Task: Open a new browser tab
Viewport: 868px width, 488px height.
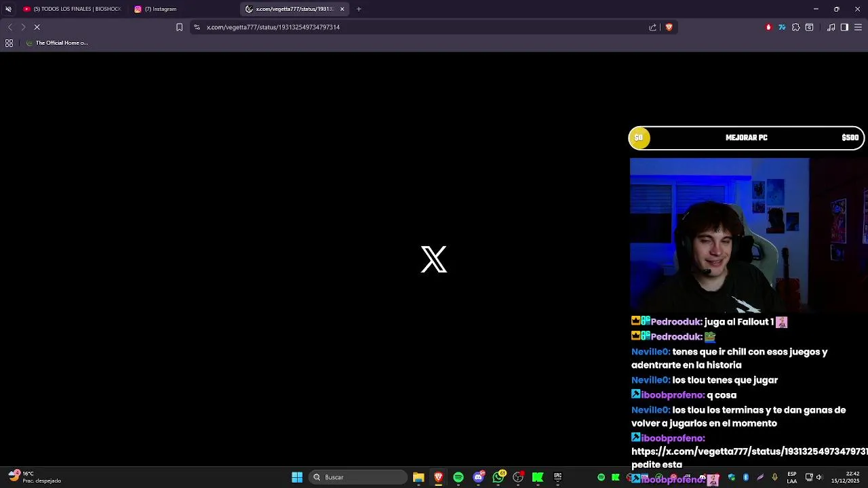Action: [359, 9]
